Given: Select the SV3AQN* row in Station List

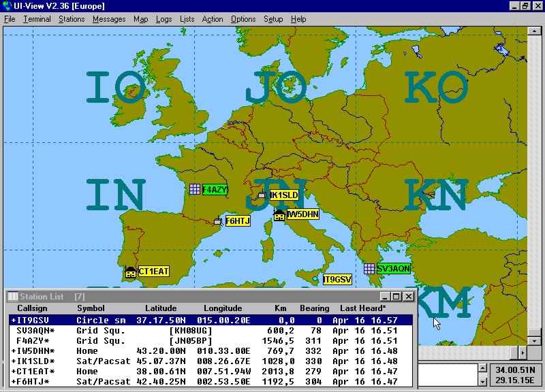Looking at the screenshot, I should pyautogui.click(x=211, y=331).
